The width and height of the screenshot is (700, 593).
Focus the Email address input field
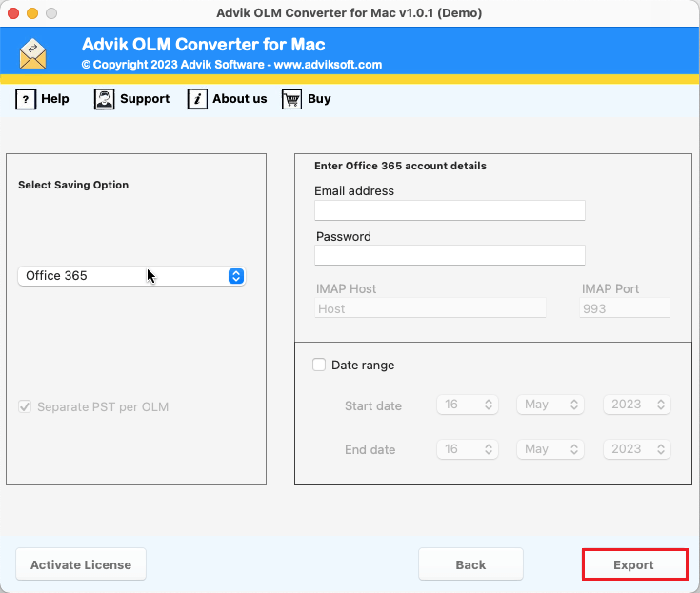(x=450, y=210)
